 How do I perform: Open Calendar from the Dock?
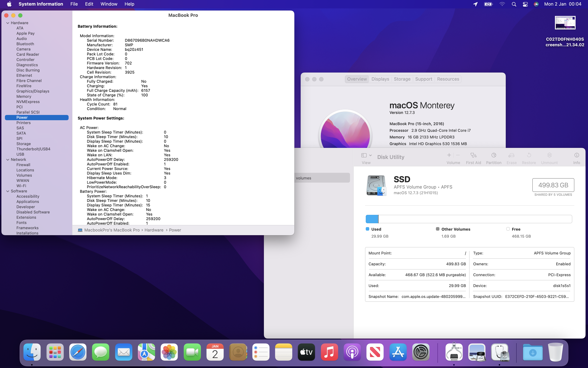(215, 352)
